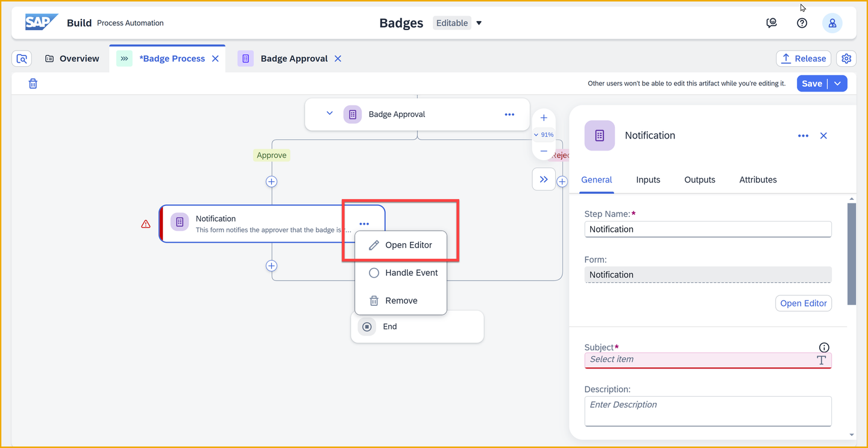868x448 pixels.
Task: Open Badge Approval step three-dot menu
Action: pyautogui.click(x=509, y=114)
